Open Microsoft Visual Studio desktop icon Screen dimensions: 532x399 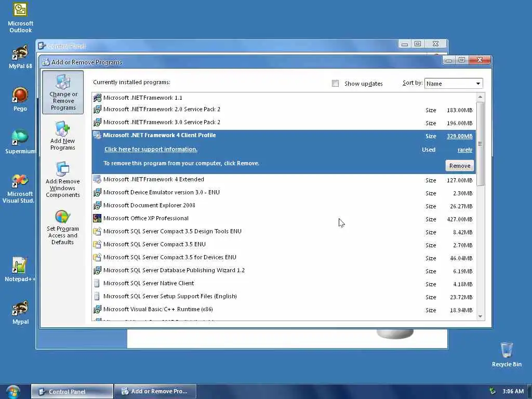click(x=19, y=188)
